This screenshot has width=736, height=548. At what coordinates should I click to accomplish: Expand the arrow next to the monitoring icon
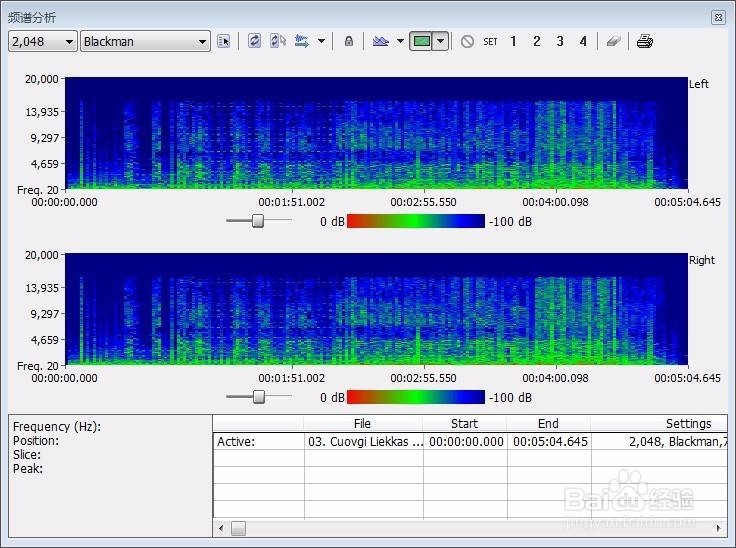pos(322,41)
